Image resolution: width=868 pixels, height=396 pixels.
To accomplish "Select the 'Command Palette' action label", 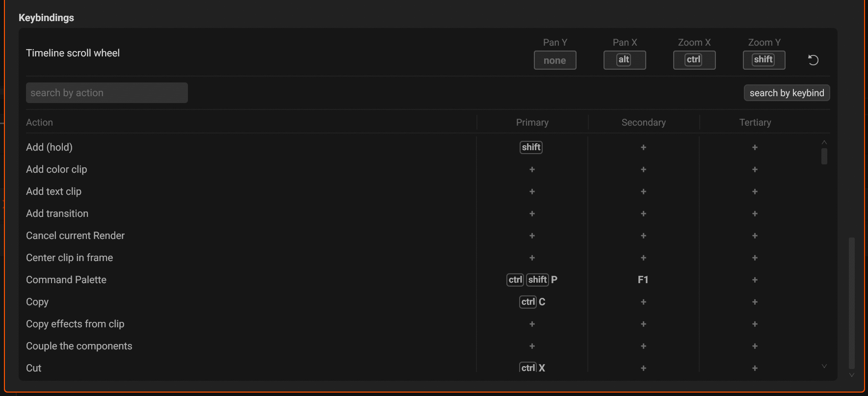I will (66, 280).
